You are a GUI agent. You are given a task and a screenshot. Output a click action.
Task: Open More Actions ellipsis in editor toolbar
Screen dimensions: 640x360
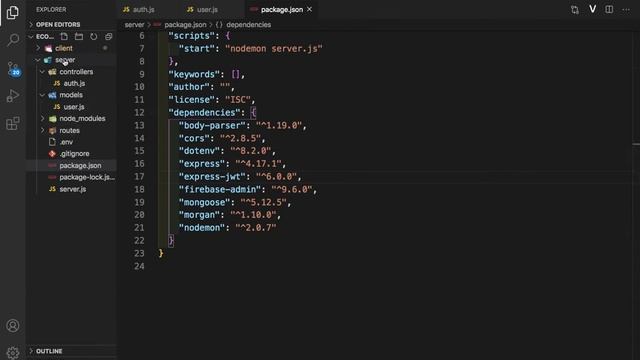click(x=626, y=9)
